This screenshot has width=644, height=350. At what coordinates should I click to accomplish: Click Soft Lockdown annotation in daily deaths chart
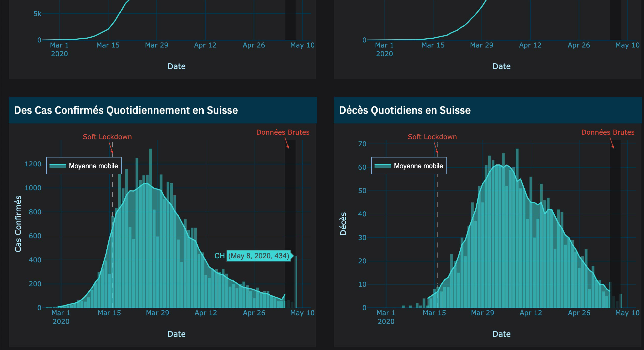click(432, 137)
